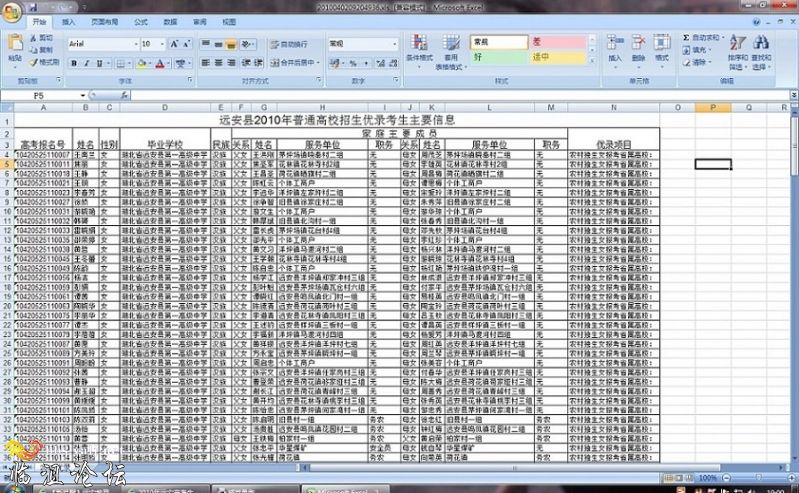The image size is (799, 493).
Task: Click the AutoSum (自动求和) button
Action: tap(708, 38)
